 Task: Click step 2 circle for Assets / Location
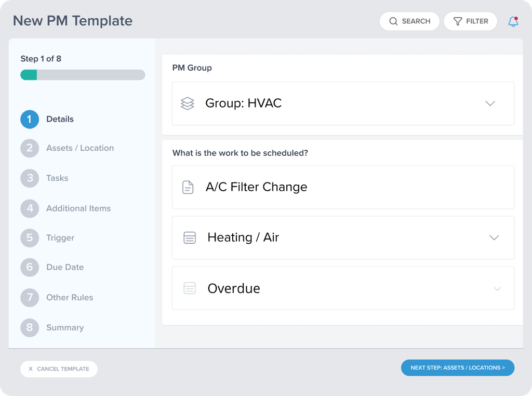30,148
